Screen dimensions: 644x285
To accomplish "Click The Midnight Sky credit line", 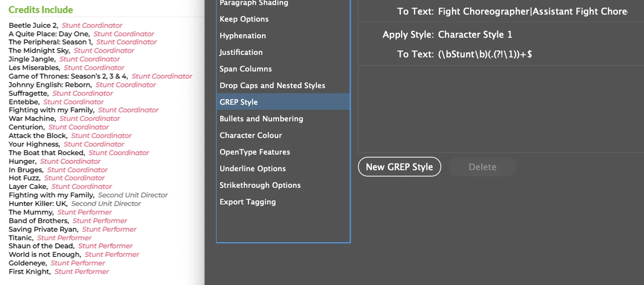I will pyautogui.click(x=71, y=51).
